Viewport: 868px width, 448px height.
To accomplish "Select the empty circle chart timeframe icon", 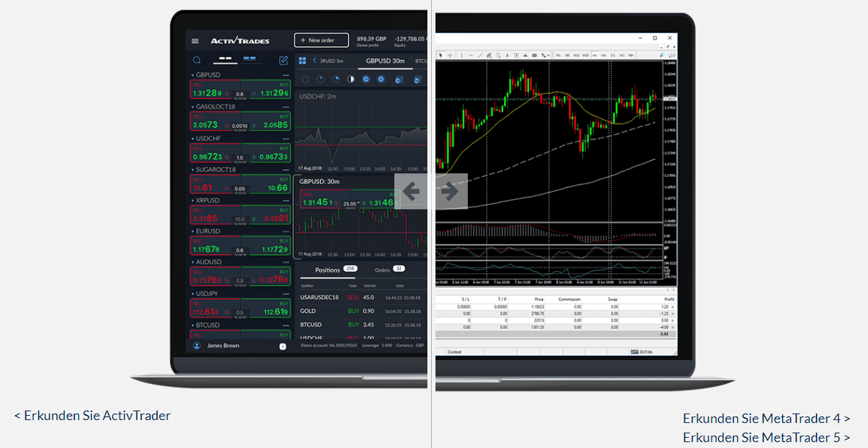I will click(305, 80).
